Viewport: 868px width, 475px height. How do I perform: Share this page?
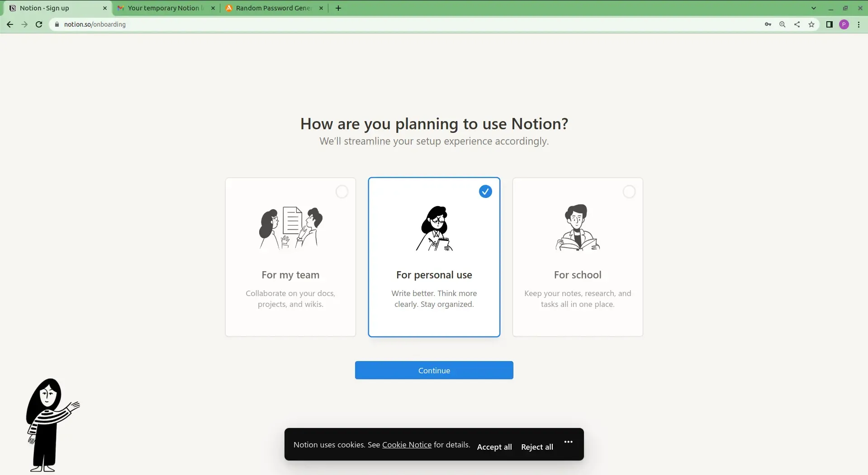point(797,24)
